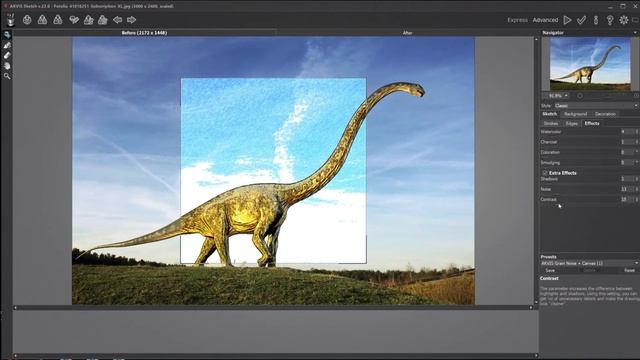Switch to the Sketch tab
The width and height of the screenshot is (640, 360).
pyautogui.click(x=550, y=114)
